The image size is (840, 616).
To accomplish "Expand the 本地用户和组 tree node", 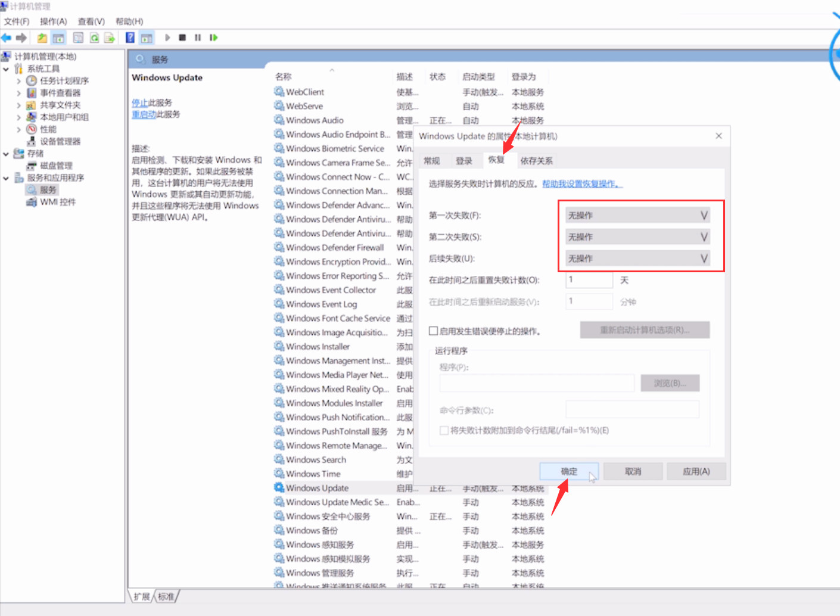I will [x=18, y=117].
